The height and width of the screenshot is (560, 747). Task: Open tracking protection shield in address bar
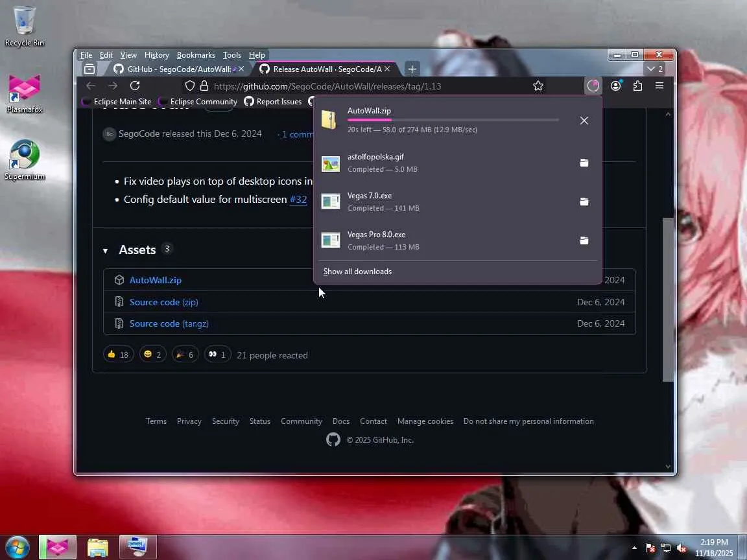tap(189, 86)
